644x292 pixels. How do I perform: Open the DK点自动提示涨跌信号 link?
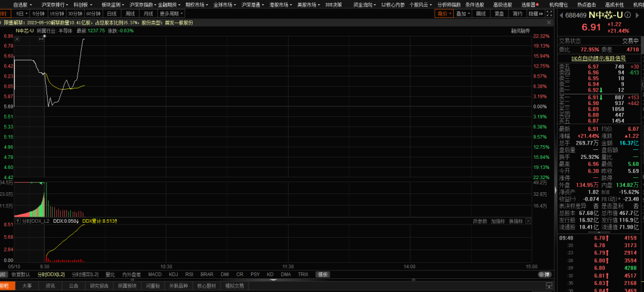[599, 59]
